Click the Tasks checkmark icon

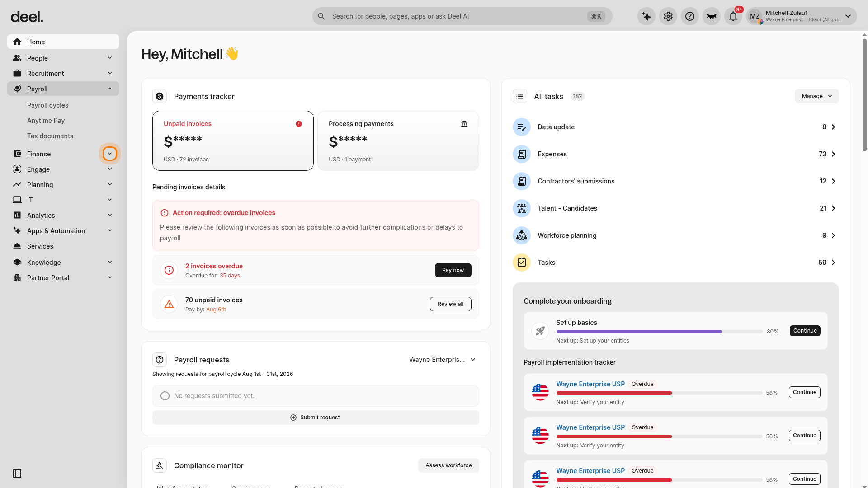coord(522,263)
